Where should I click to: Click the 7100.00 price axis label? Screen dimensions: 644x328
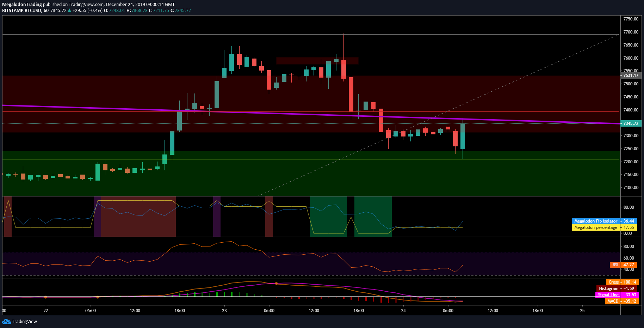631,188
